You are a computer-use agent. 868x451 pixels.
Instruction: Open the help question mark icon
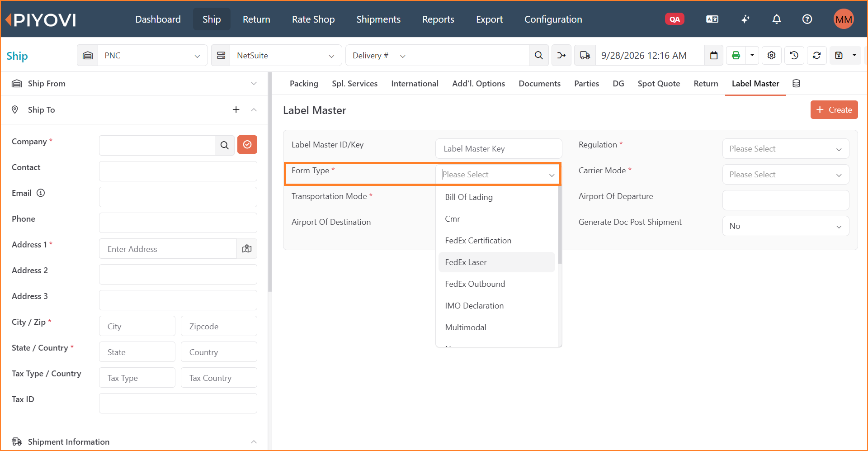click(807, 19)
